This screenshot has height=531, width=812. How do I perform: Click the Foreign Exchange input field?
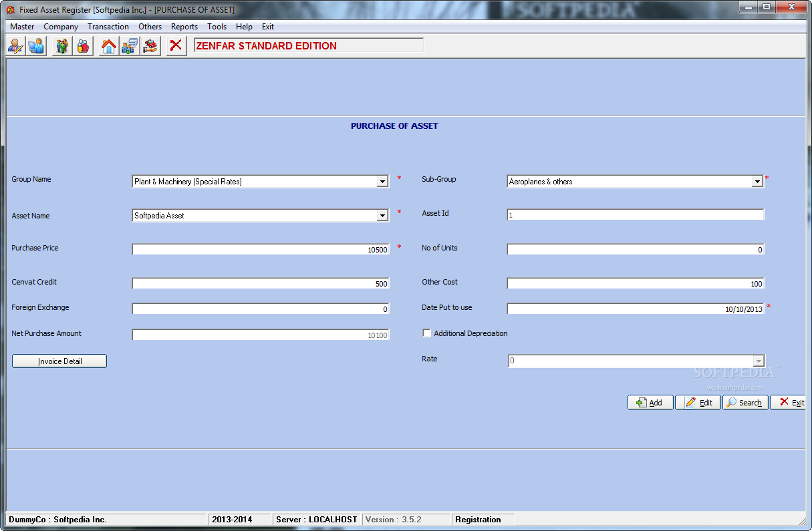point(261,309)
